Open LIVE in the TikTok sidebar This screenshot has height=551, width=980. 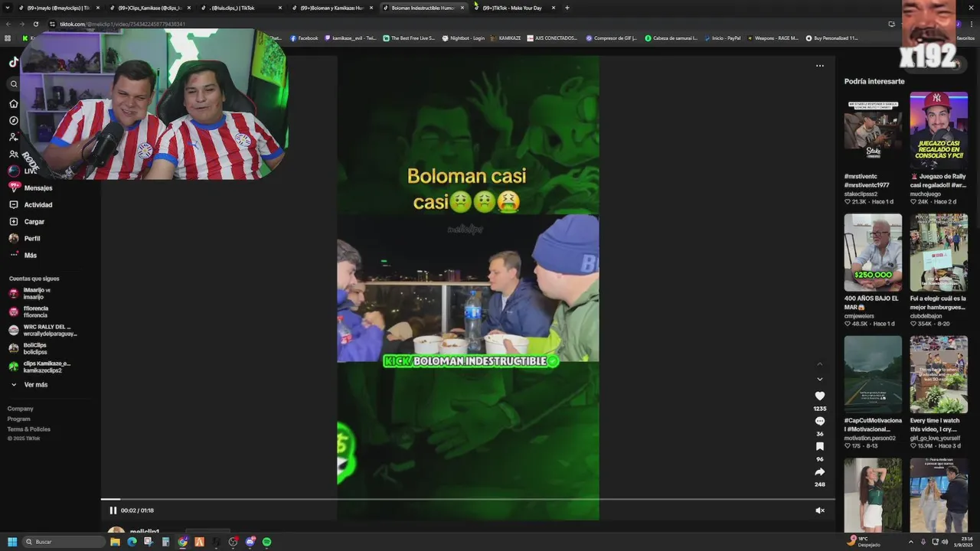click(23, 171)
